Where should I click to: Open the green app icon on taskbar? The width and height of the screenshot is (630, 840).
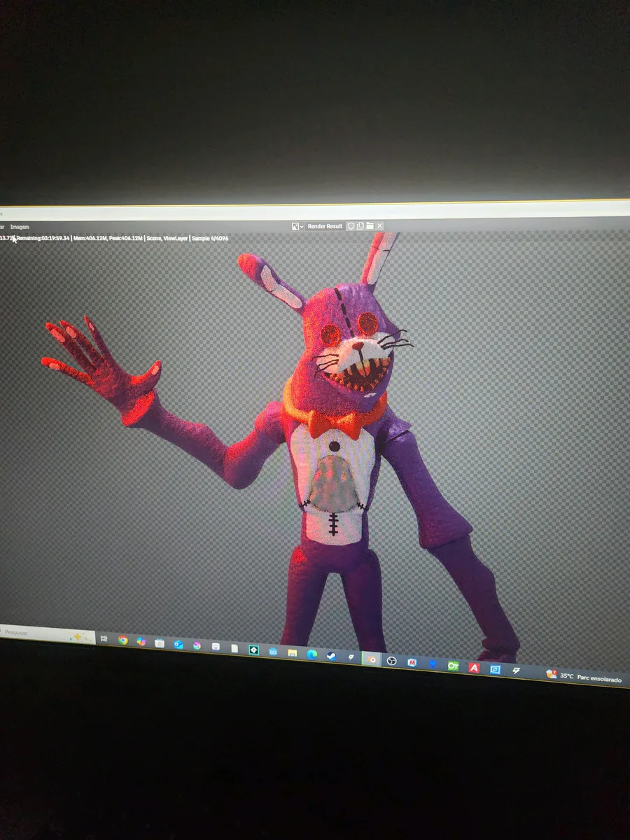click(x=453, y=666)
